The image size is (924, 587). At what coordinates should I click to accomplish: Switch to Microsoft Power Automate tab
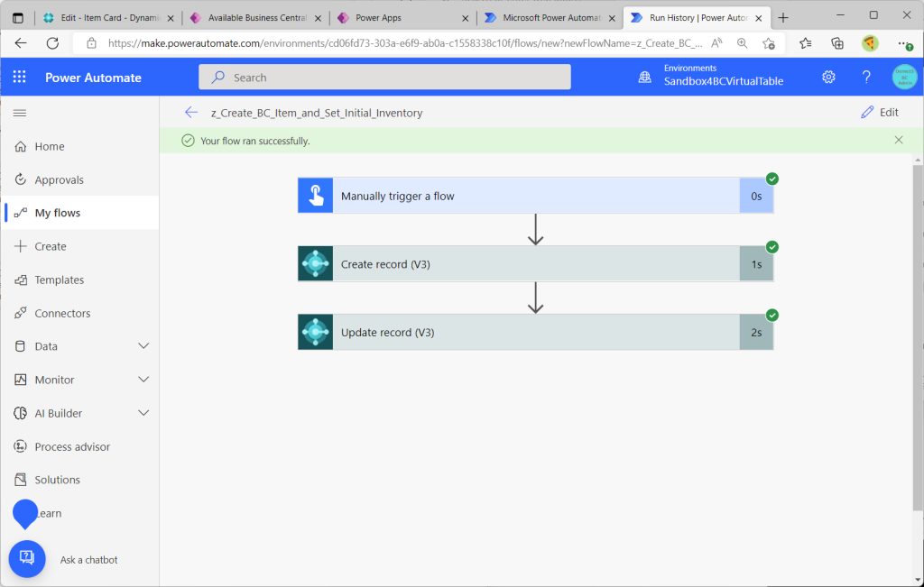(550, 18)
